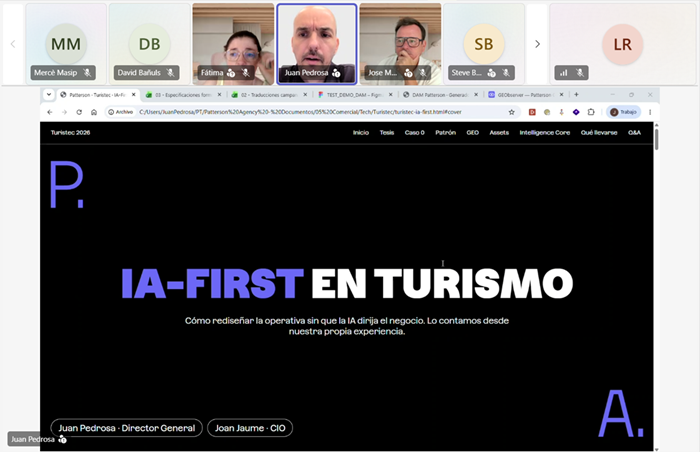Click the badge icon beside Fátima's name
Image resolution: width=700 pixels, height=452 pixels.
coord(231,73)
